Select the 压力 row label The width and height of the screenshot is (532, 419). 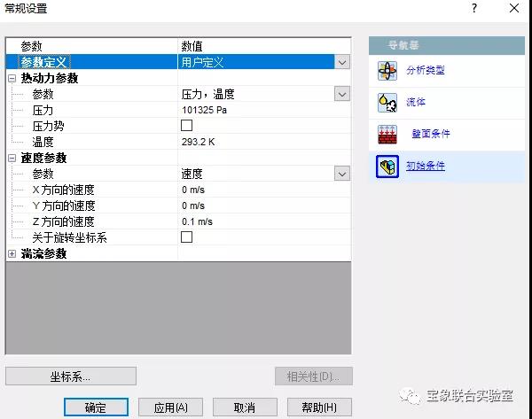[43, 110]
